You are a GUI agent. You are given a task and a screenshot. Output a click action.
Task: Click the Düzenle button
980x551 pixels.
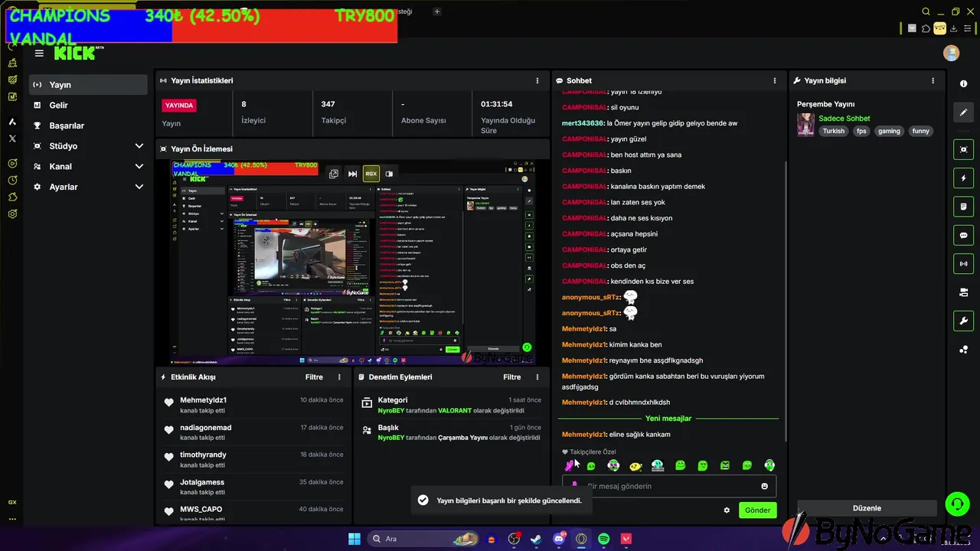coord(867,508)
